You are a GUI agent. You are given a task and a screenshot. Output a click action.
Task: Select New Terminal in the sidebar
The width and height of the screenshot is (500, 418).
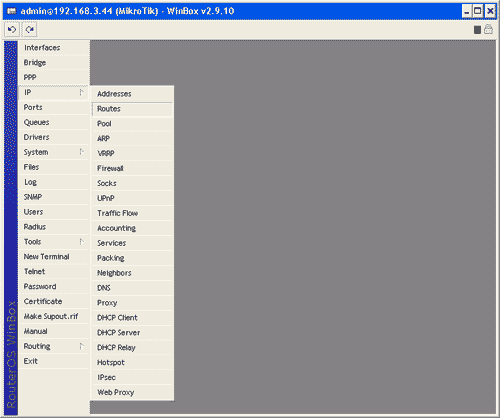point(54,257)
